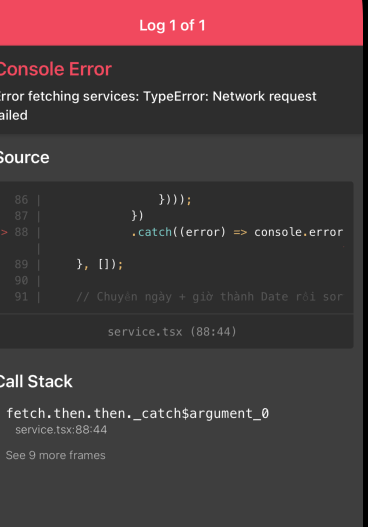Click the red error arrow marker beside line 88
Image resolution: width=368 pixels, height=527 pixels.
tap(4, 232)
